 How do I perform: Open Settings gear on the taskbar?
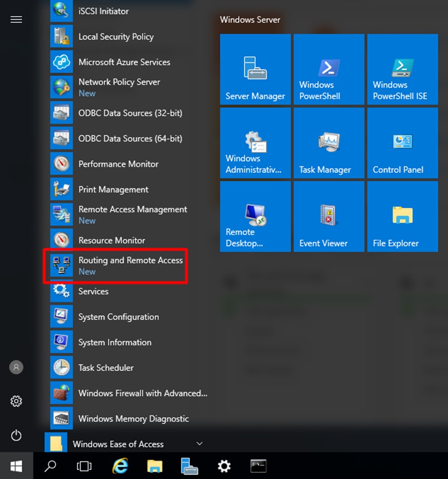(x=224, y=466)
